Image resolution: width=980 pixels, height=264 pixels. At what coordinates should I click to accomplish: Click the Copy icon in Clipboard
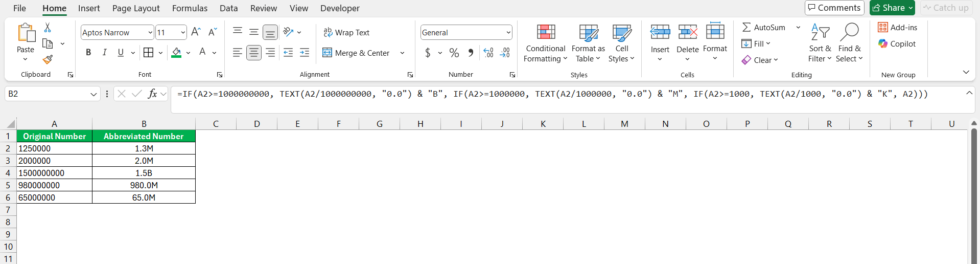point(48,43)
